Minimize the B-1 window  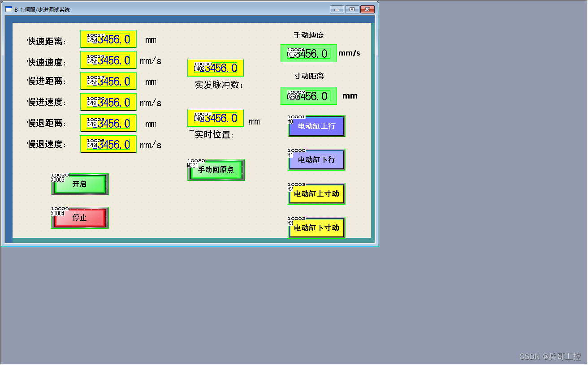(337, 9)
